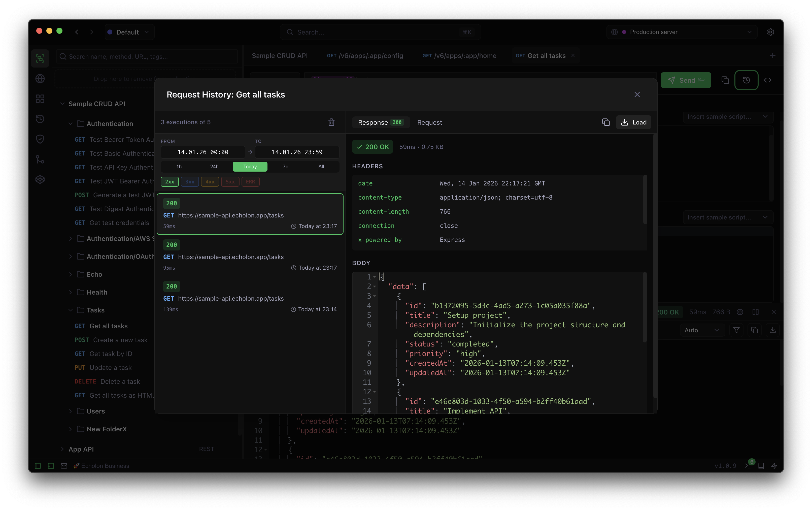Click the request history clock icon
Viewport: 812px width, 510px height.
[x=746, y=80]
